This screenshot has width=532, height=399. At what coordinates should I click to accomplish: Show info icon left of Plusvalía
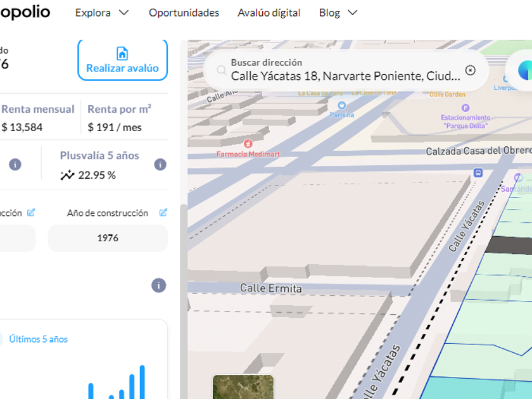click(x=15, y=165)
